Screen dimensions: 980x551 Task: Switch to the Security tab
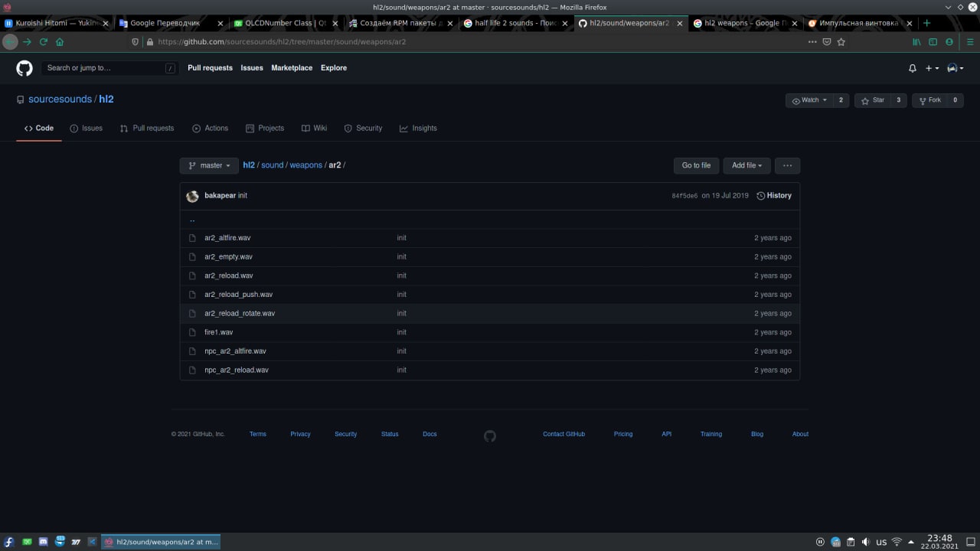click(363, 129)
